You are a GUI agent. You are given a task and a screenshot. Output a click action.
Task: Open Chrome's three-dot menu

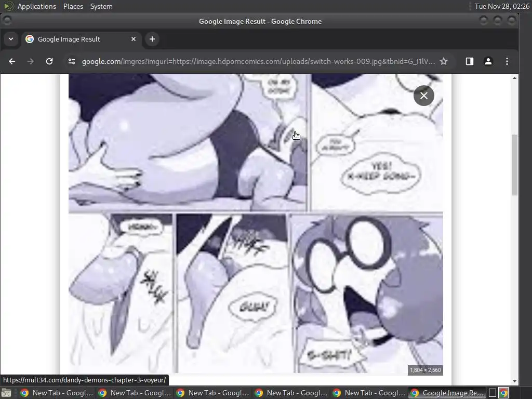[x=507, y=61]
